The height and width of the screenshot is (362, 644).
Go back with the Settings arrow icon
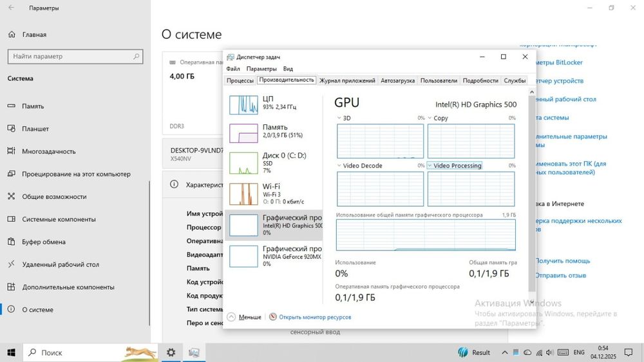click(11, 8)
